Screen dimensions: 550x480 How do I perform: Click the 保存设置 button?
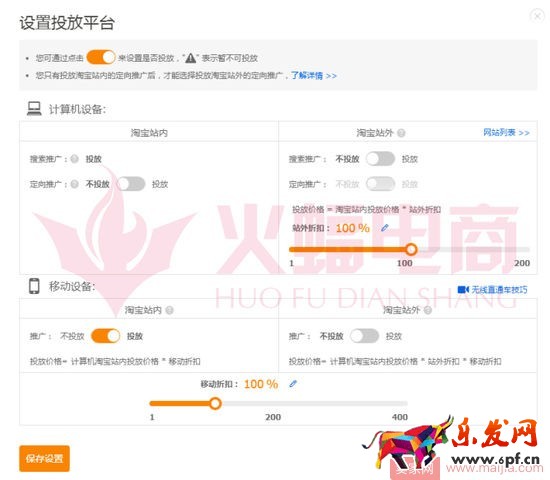point(44,459)
